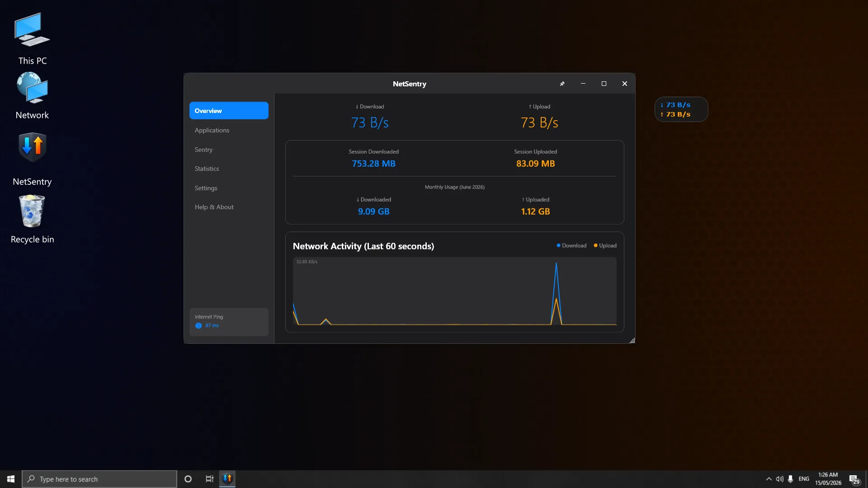Click in the Type here to search box
Viewport: 868px width, 488px height.
[x=99, y=479]
